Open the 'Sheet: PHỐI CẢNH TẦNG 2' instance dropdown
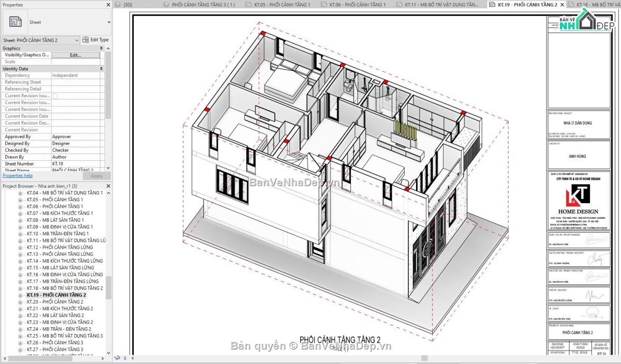 77,40
